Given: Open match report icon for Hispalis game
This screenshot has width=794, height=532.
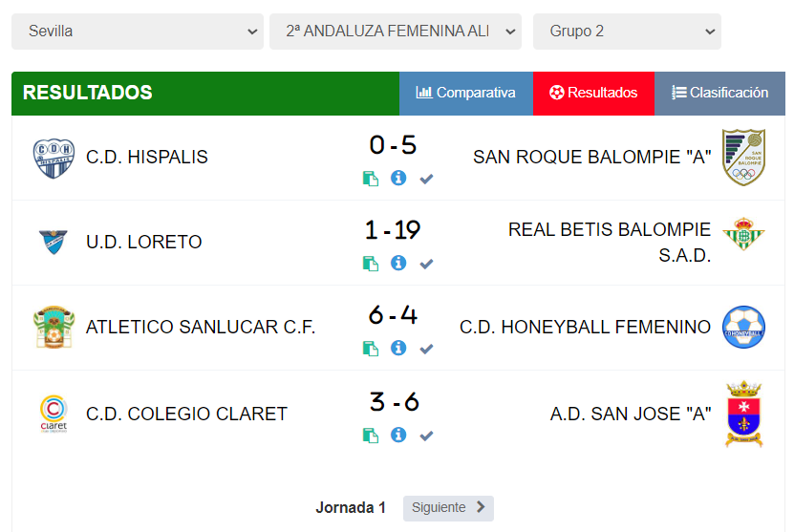Looking at the screenshot, I should 371,179.
